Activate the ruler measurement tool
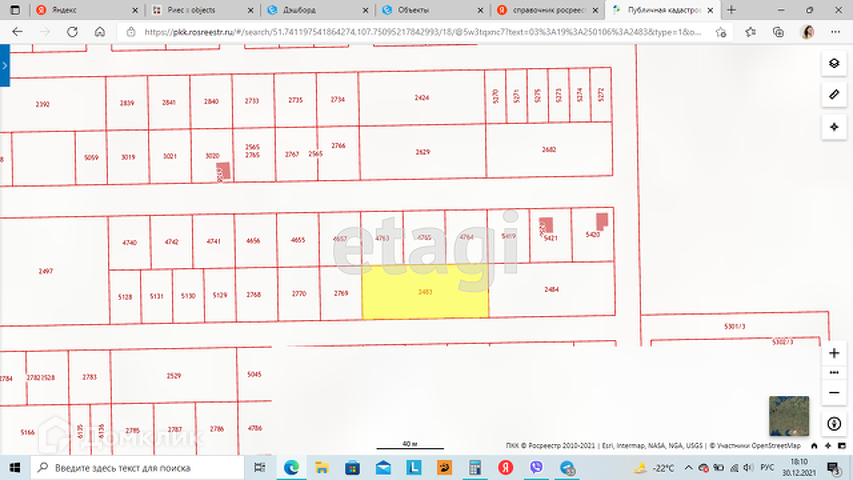The width and height of the screenshot is (853, 480). [x=834, y=95]
